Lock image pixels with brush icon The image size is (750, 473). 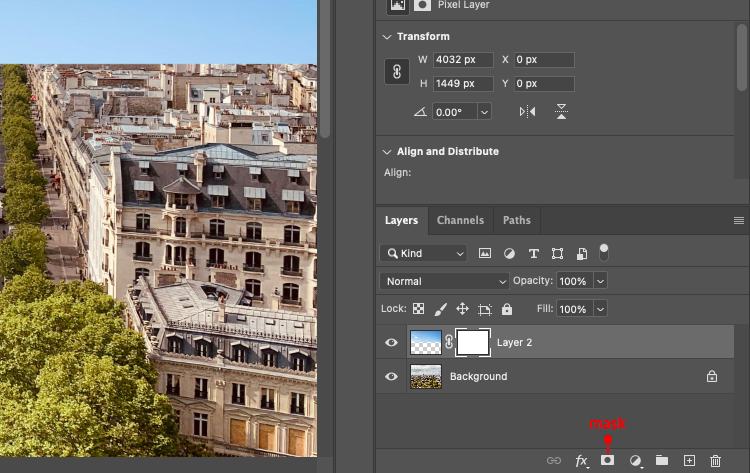(441, 309)
